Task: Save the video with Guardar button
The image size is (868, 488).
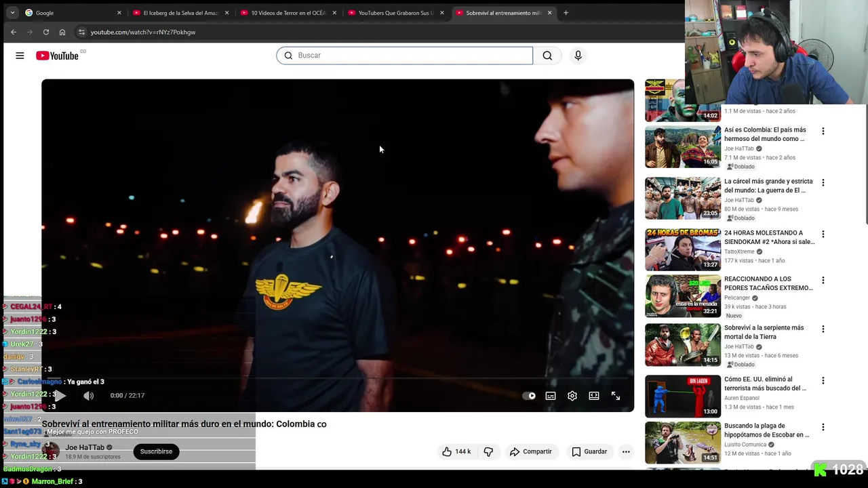Action: tap(589, 451)
